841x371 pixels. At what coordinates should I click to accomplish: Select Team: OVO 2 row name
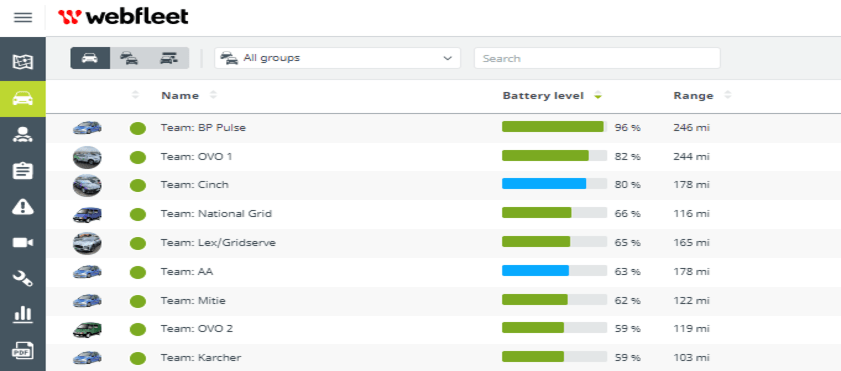[197, 329]
